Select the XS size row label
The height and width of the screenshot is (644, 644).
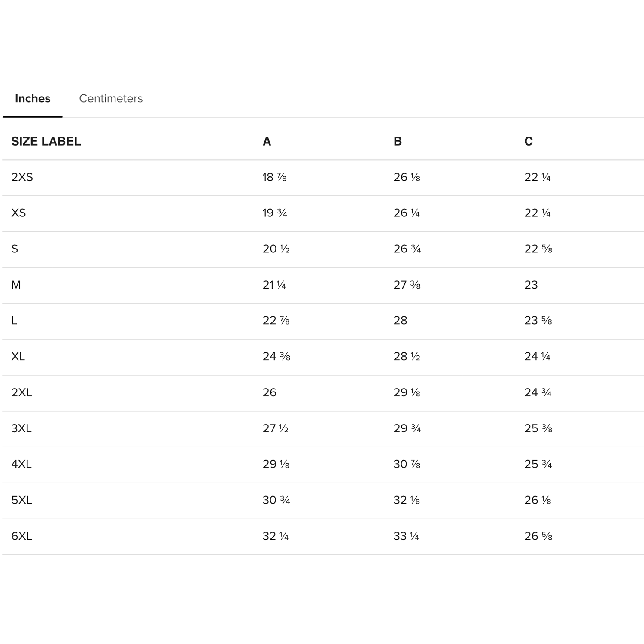[18, 213]
